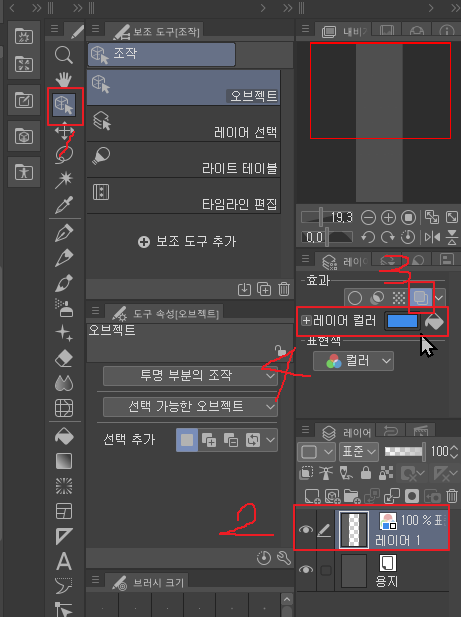
Task: Select the Gradient tool
Action: (x=64, y=461)
